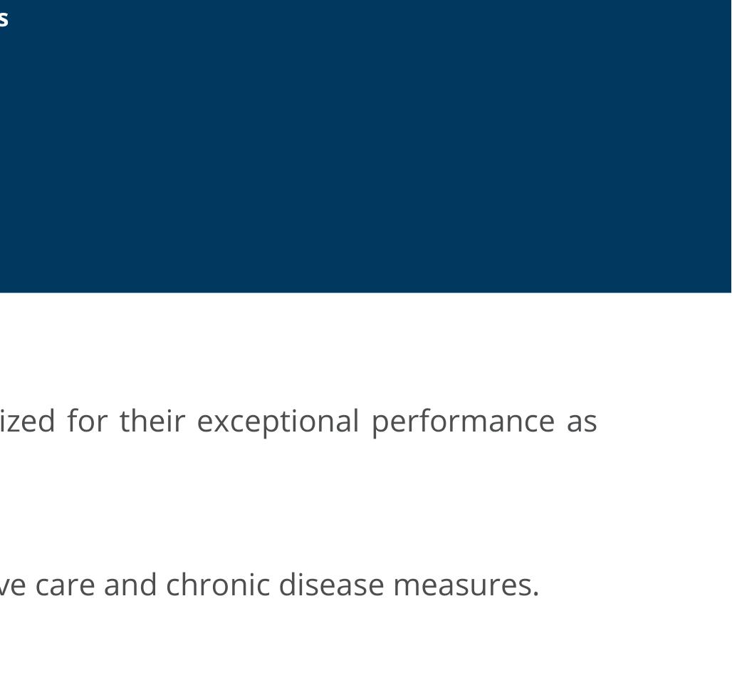Click the word 'care' in second line
732x700 pixels.
[65, 586]
